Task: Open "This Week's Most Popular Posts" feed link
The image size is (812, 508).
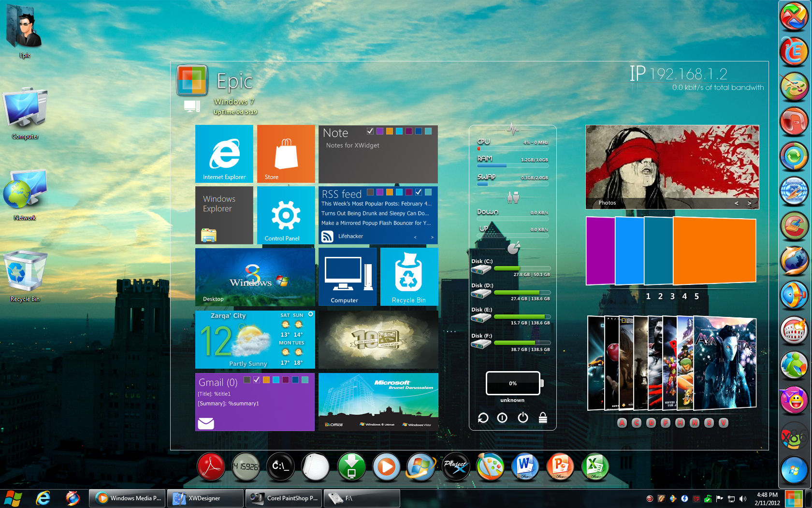Action: [377, 204]
